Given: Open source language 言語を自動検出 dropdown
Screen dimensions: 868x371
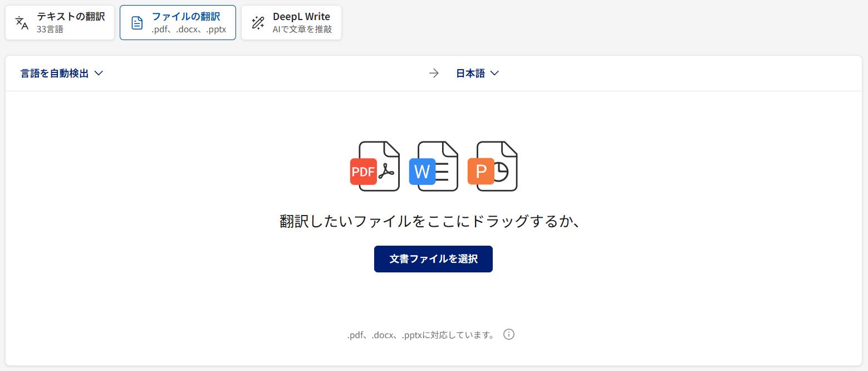Looking at the screenshot, I should pyautogui.click(x=62, y=73).
